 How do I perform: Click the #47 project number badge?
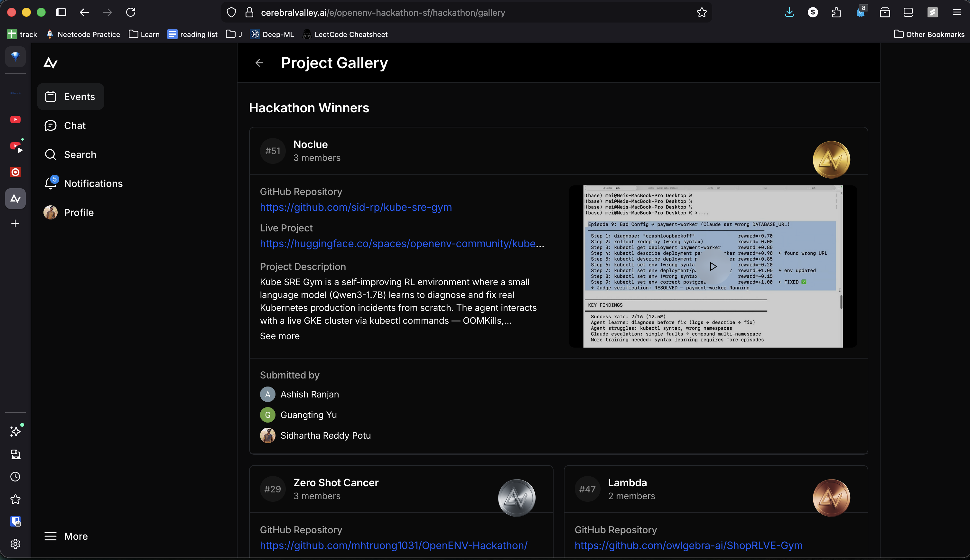point(587,489)
